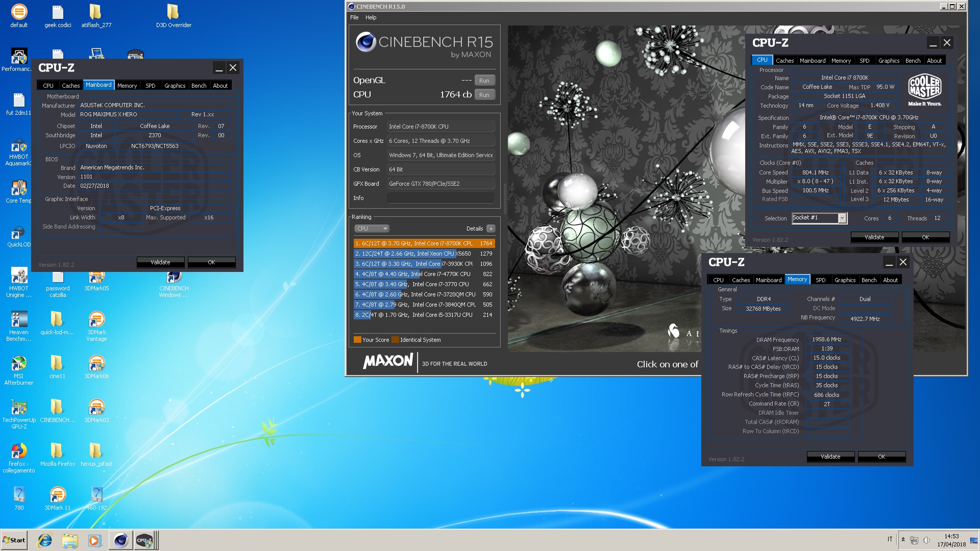This screenshot has height=551, width=980.
Task: Open Windows Media Player taskbar icon
Action: click(x=94, y=540)
